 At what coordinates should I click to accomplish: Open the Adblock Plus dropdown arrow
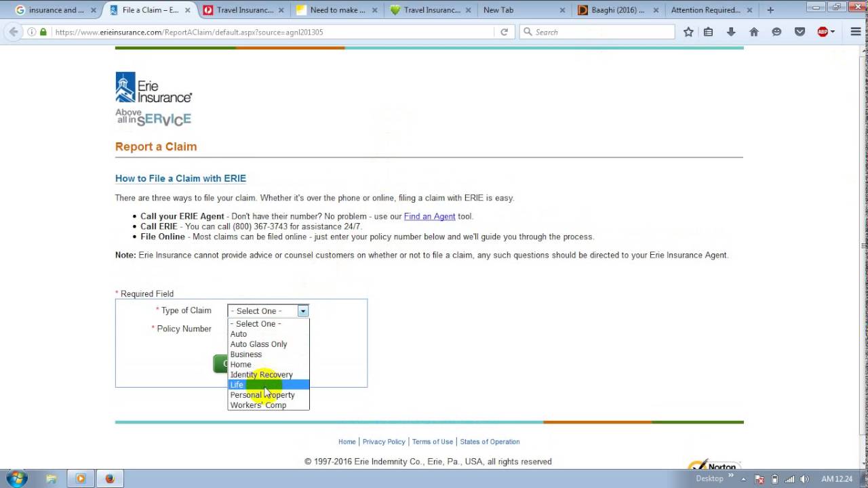tap(833, 32)
